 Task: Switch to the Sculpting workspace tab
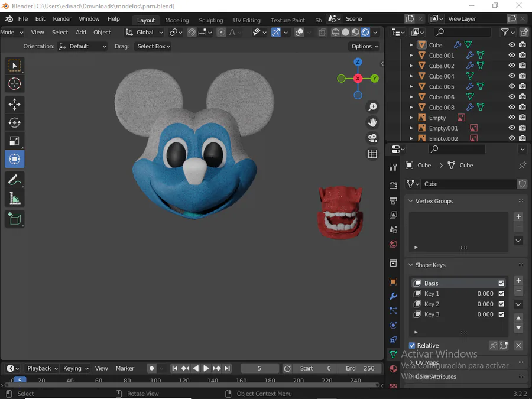pos(210,20)
